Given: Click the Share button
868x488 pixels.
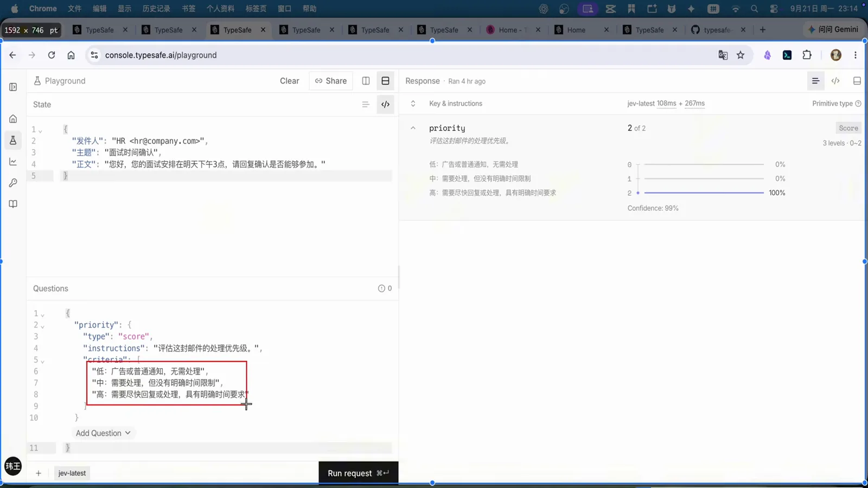Looking at the screenshot, I should pyautogui.click(x=331, y=81).
